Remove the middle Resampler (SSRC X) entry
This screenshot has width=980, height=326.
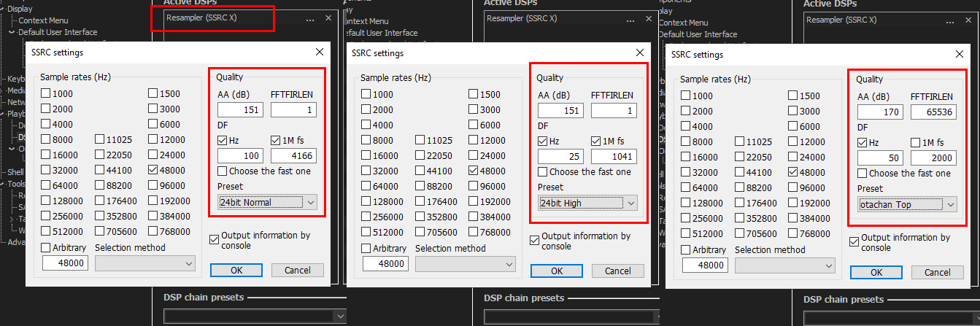tap(647, 18)
